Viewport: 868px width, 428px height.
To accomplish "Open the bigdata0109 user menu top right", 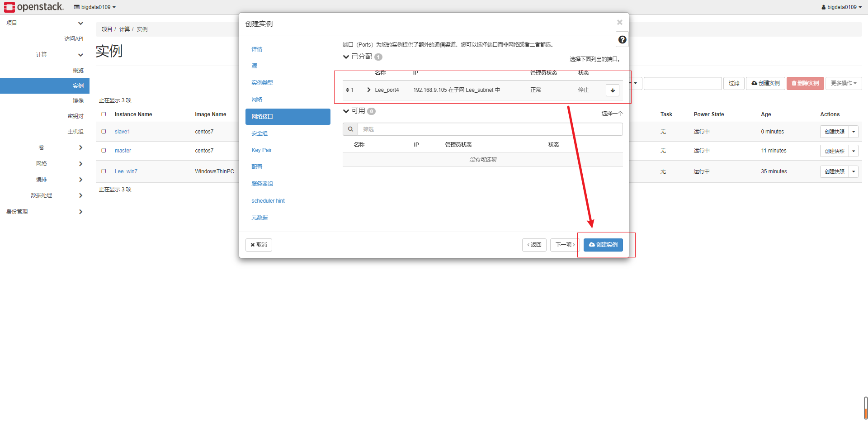I will [x=841, y=7].
